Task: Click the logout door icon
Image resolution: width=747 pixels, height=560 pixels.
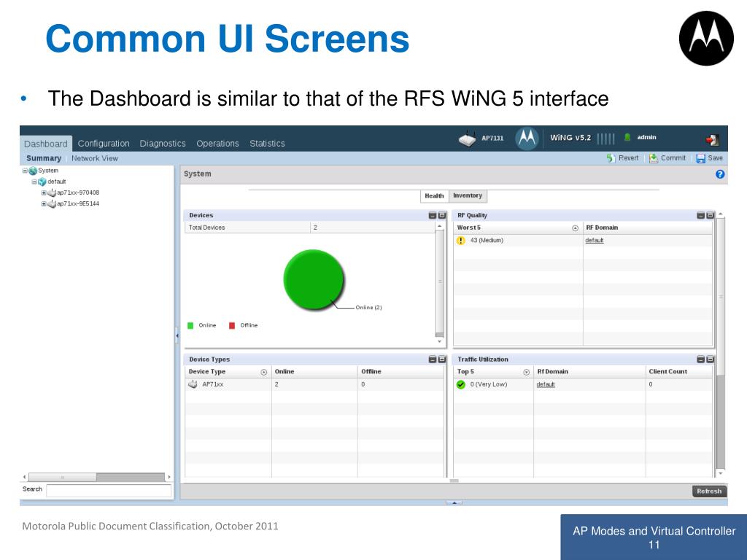Action: 712,139
